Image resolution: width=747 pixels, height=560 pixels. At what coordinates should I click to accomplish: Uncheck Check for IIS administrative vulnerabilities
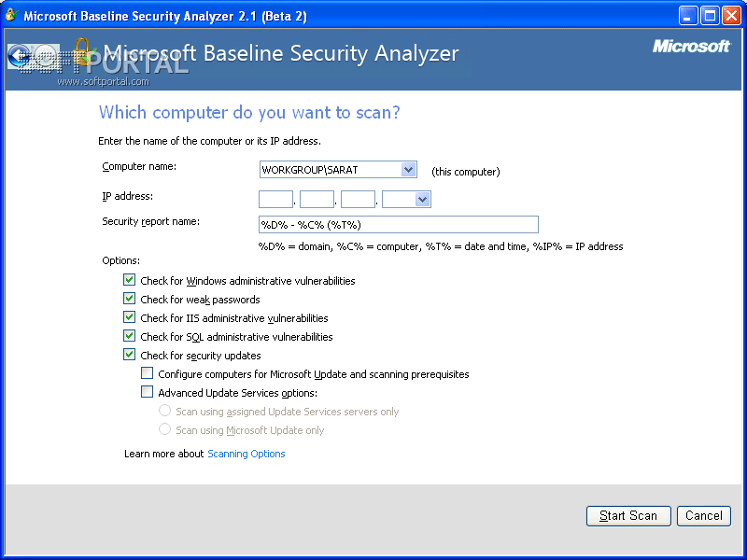click(x=129, y=317)
